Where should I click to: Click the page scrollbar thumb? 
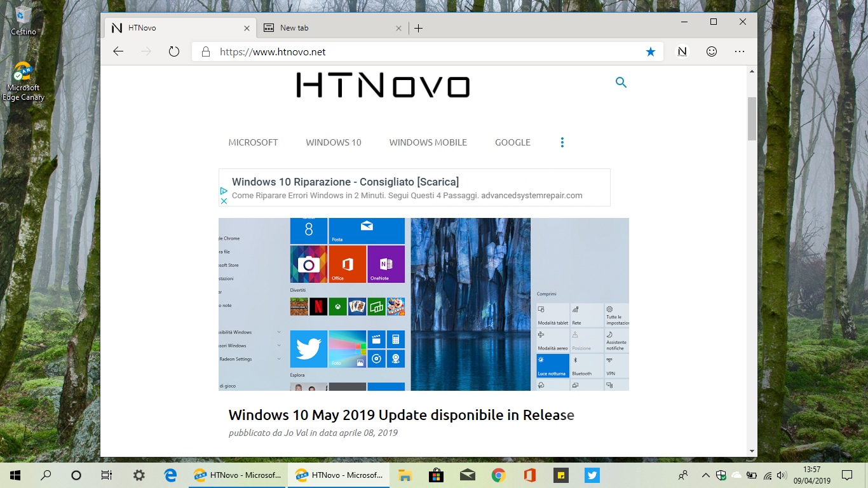[x=752, y=118]
